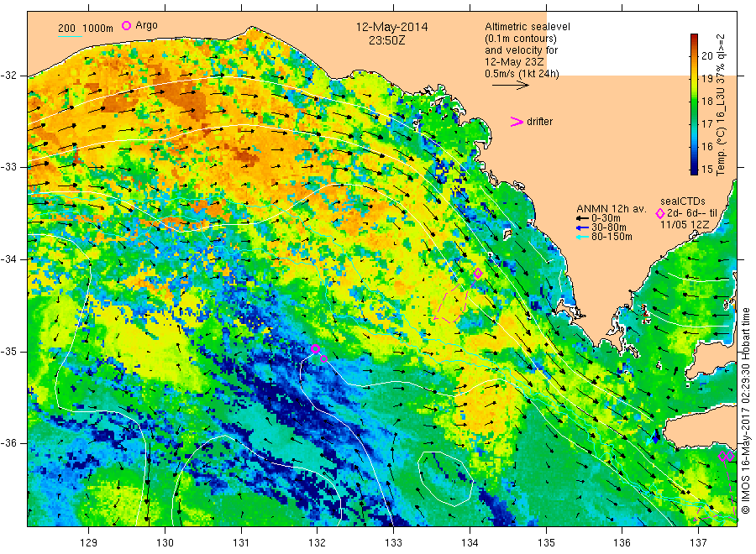756x554 pixels.
Task: Click the date text 12-May-2014
Action: tap(391, 27)
